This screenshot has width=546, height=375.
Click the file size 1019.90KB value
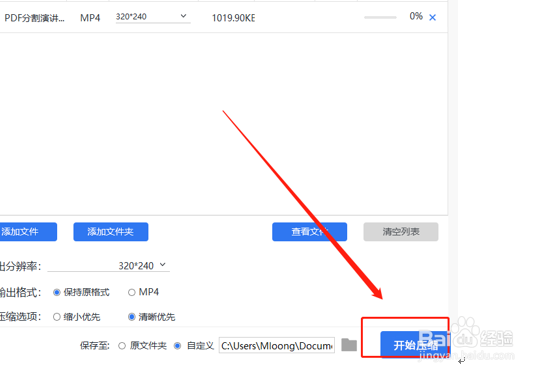pos(234,18)
